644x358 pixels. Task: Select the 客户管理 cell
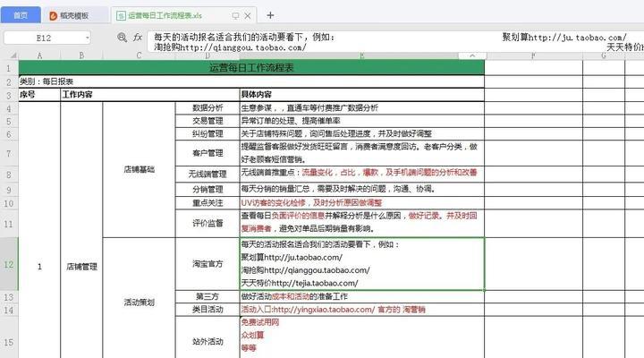click(208, 153)
